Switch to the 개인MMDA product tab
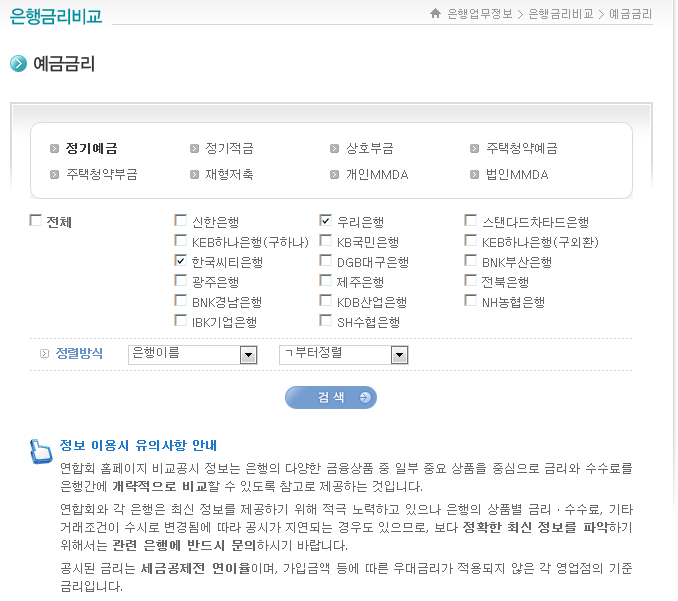This screenshot has width=678, height=601. (x=377, y=174)
